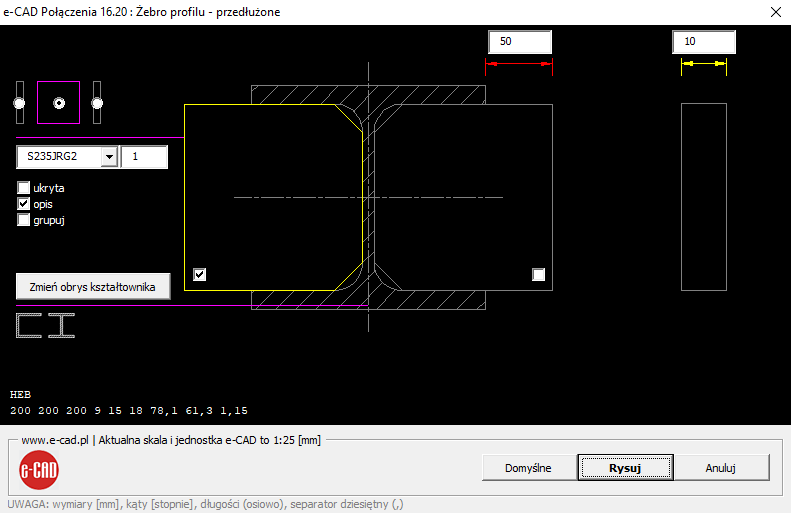The height and width of the screenshot is (513, 791).
Task: Click the red dimension arrow under 50
Action: [519, 64]
